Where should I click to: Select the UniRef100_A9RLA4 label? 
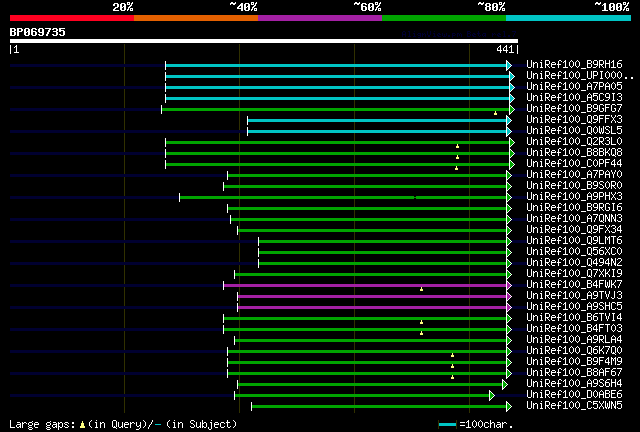(574, 340)
